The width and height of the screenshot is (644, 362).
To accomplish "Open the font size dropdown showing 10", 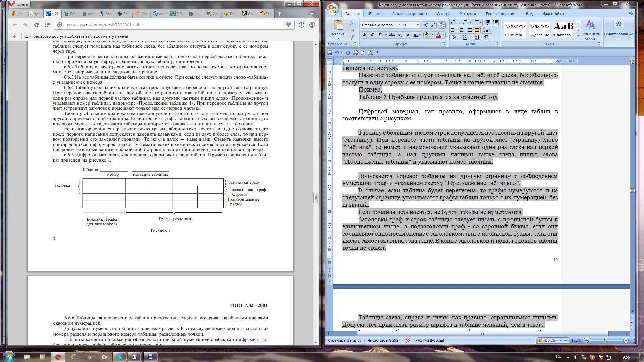I will click(418, 25).
